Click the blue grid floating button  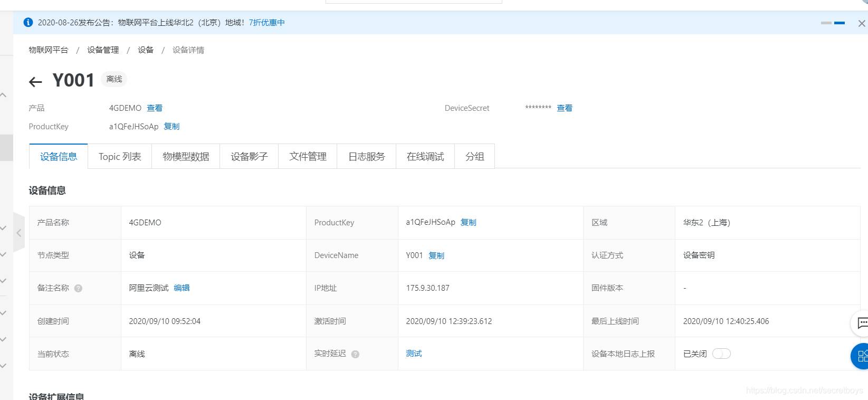[861, 356]
